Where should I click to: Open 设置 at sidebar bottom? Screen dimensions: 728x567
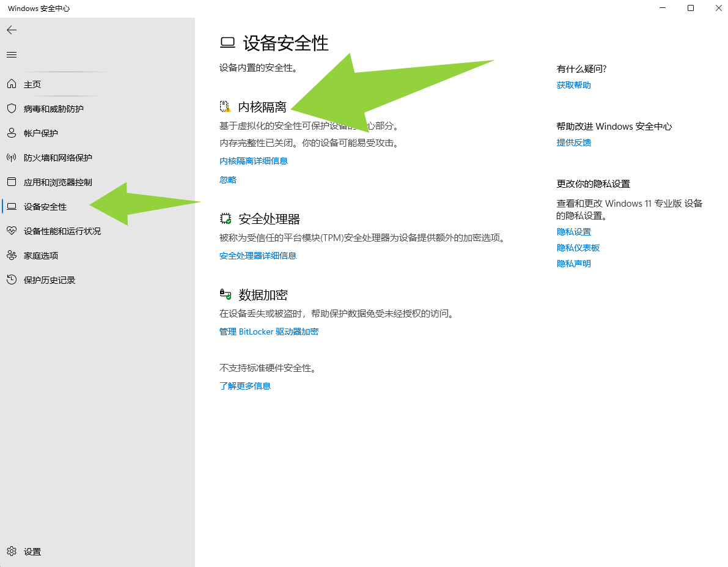point(32,552)
